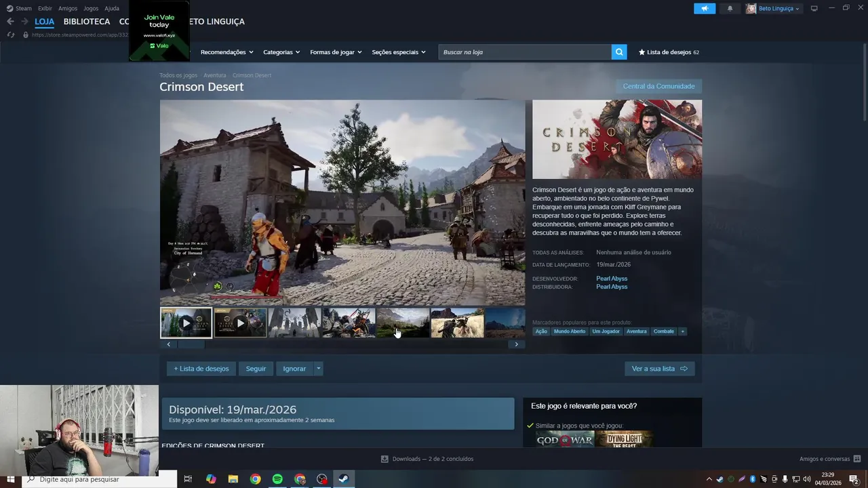Go back with the left arrow
Viewport: 868px width, 488px height.
tap(10, 22)
